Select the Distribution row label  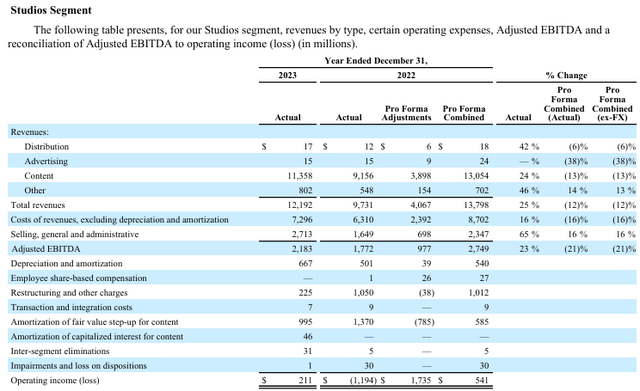click(x=47, y=147)
